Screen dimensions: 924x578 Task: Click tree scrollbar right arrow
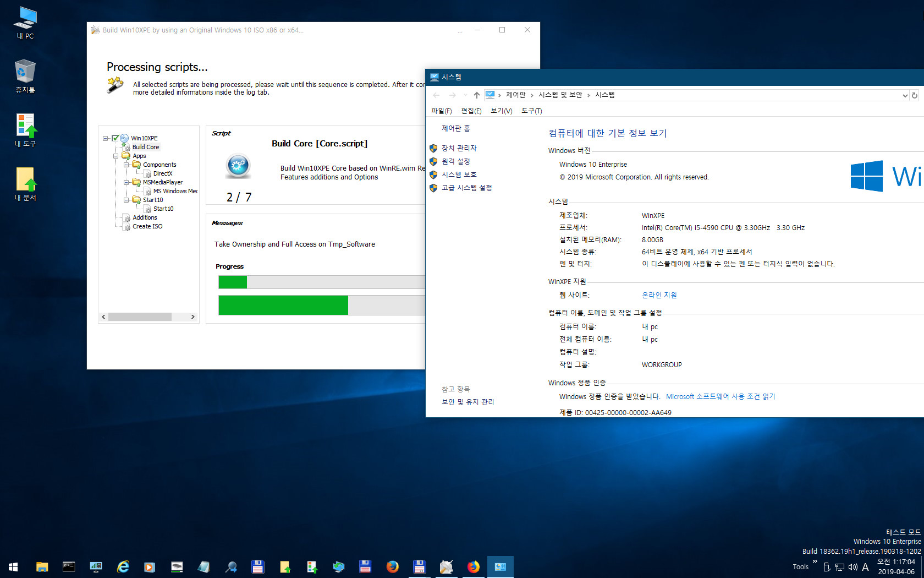pyautogui.click(x=193, y=317)
